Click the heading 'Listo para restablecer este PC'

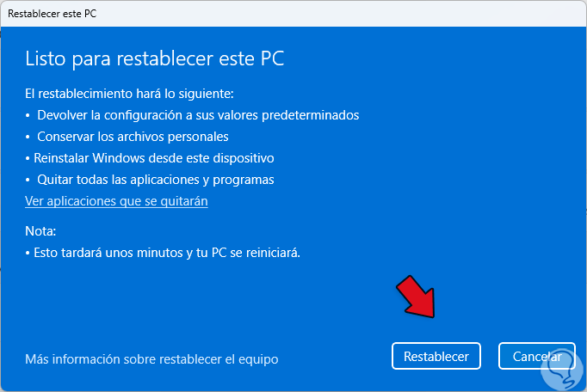[154, 58]
